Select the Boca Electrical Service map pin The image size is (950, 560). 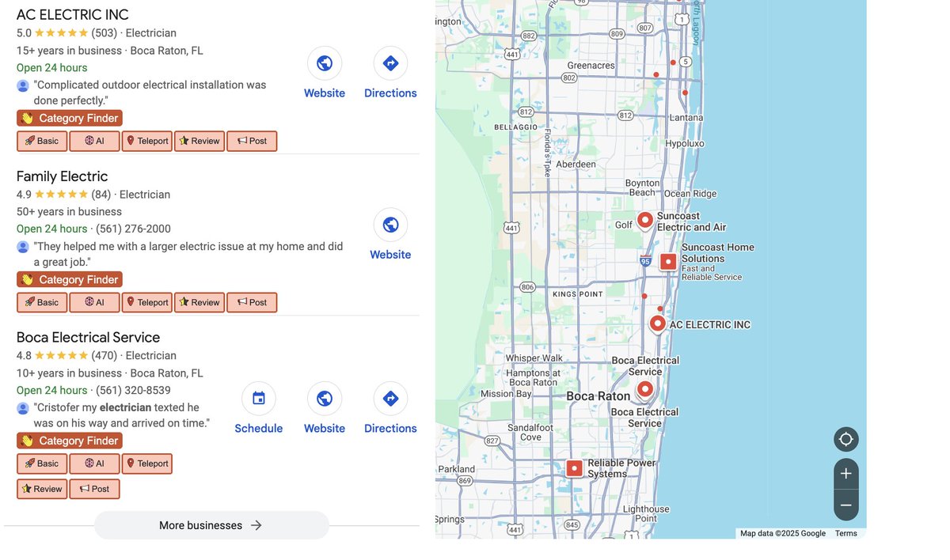tap(645, 388)
